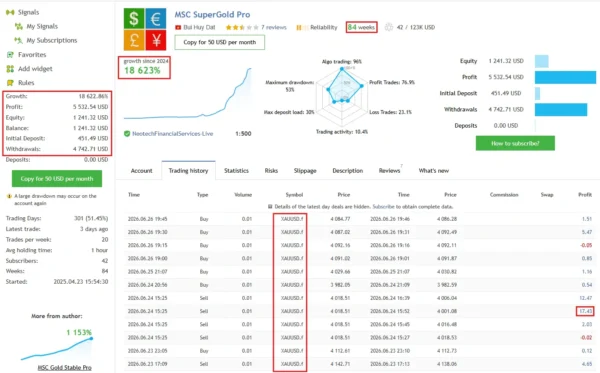Click Started 2025.04.23 15:54:30 value
The image size is (600, 373).
click(81, 282)
